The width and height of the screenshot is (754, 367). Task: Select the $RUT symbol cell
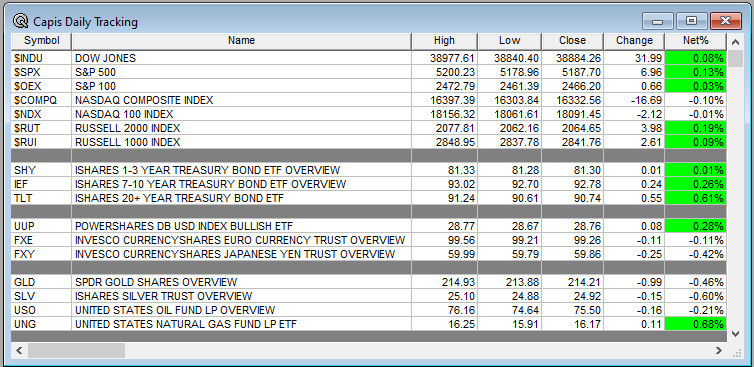[x=41, y=128]
